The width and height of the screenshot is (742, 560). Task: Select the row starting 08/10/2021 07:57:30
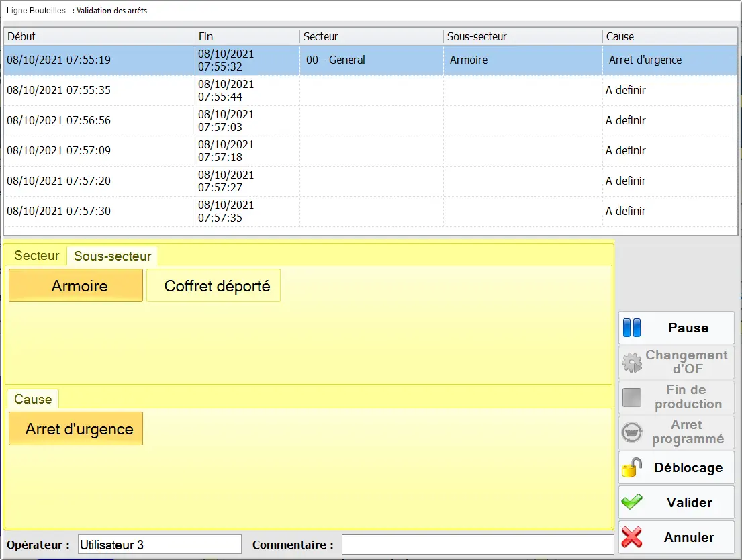pos(371,212)
